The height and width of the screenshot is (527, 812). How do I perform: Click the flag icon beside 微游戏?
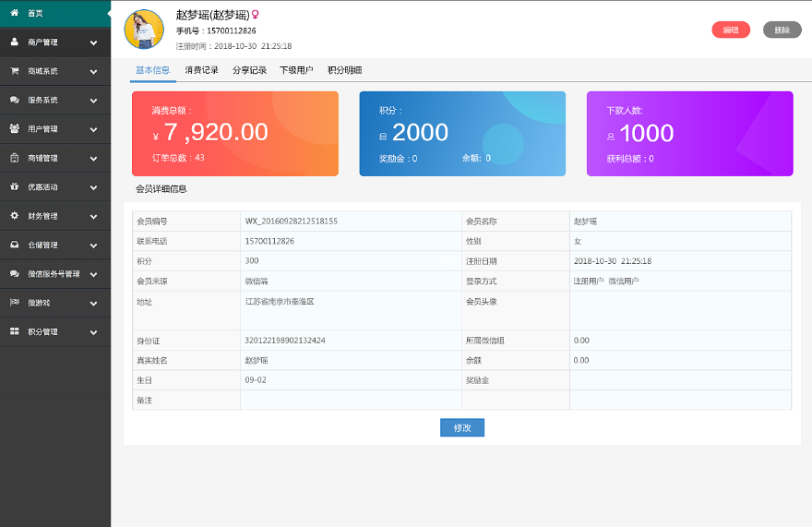(15, 302)
